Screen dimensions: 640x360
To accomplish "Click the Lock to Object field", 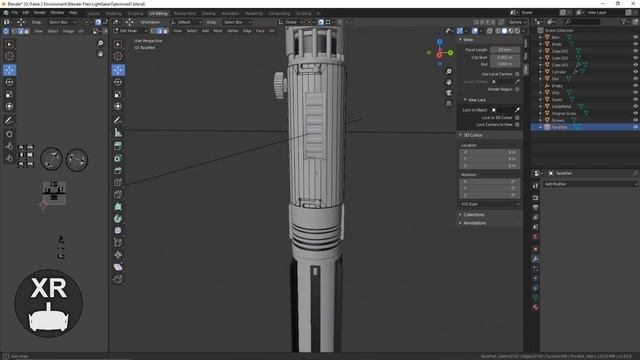I will point(501,110).
